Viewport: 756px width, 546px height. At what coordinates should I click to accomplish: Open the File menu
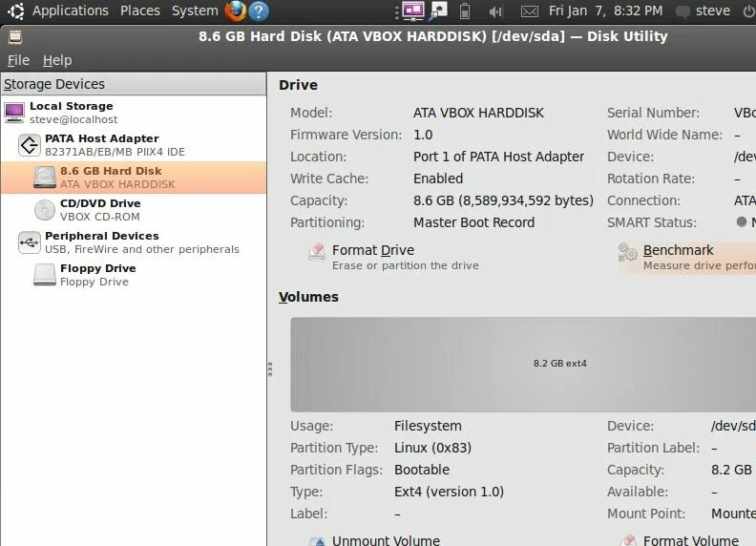[x=18, y=60]
